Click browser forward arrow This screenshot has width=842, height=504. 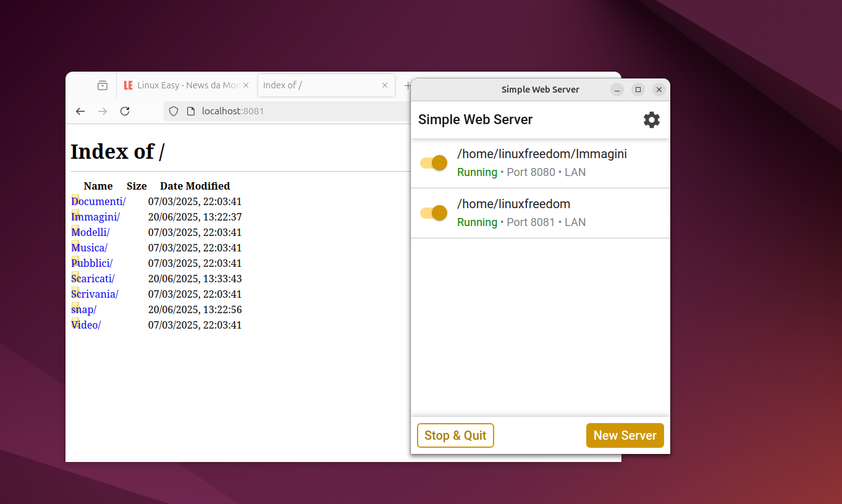click(103, 111)
